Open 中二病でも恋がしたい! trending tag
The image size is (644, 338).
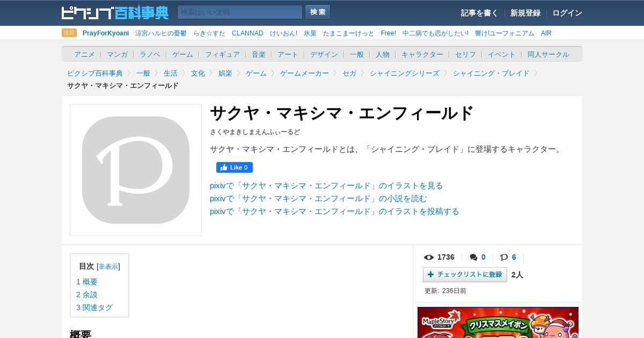click(435, 33)
